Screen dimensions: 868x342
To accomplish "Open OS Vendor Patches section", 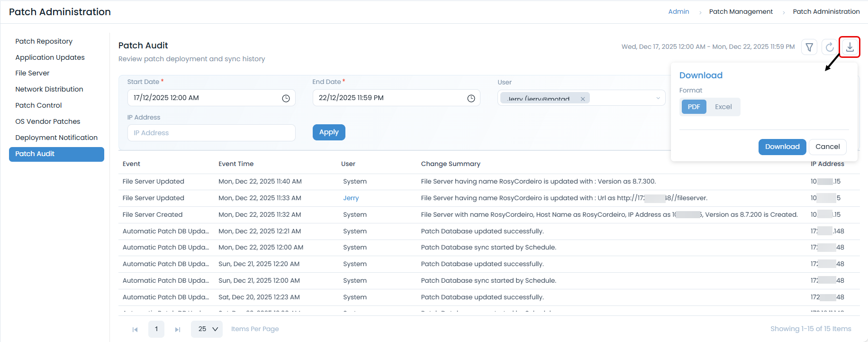I will (x=47, y=121).
